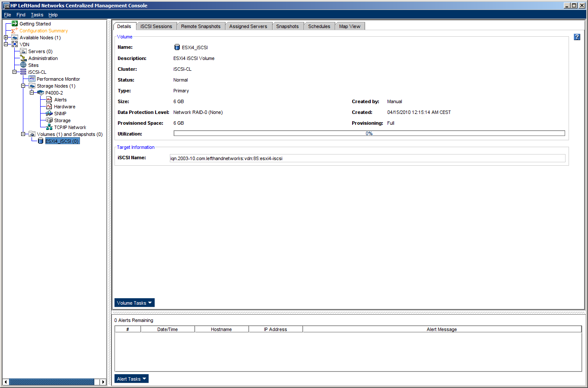Screen dimensions: 588x388
Task: Switch to the Map View tab
Action: click(x=350, y=26)
